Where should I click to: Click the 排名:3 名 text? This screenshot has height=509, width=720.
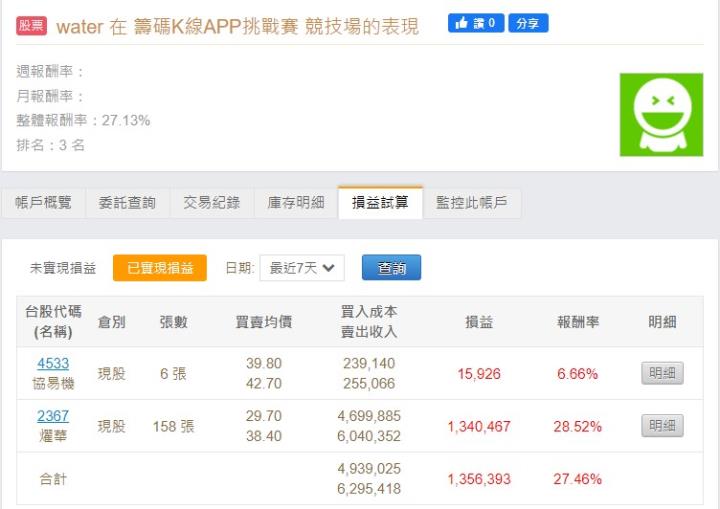[x=51, y=145]
